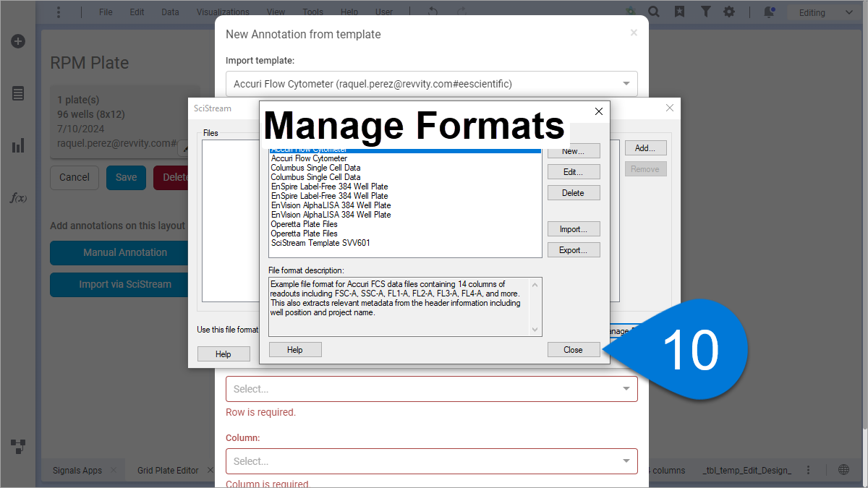Select first EnVision AlphaLISA 384 Well Plate entry
Image resolution: width=868 pixels, height=488 pixels.
(x=331, y=205)
